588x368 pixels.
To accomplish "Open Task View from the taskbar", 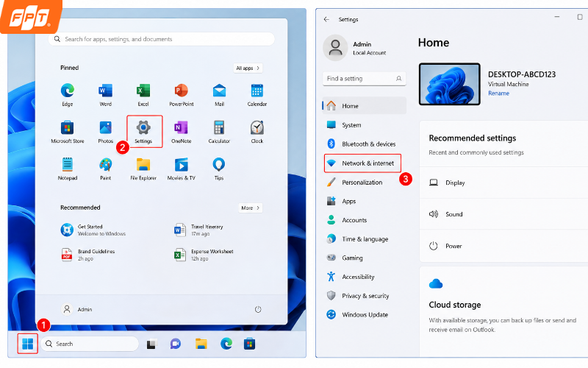I will (x=151, y=344).
